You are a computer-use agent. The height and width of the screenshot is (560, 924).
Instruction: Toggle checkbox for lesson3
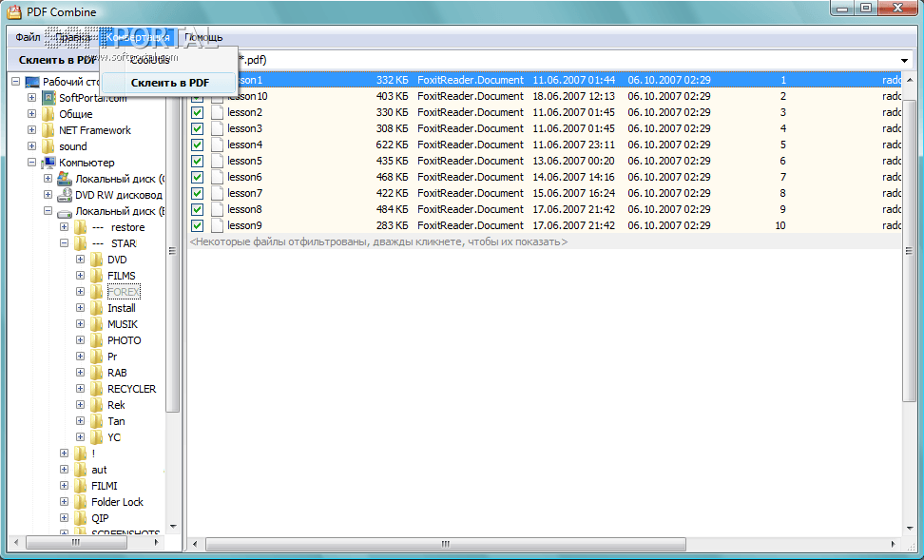(198, 128)
